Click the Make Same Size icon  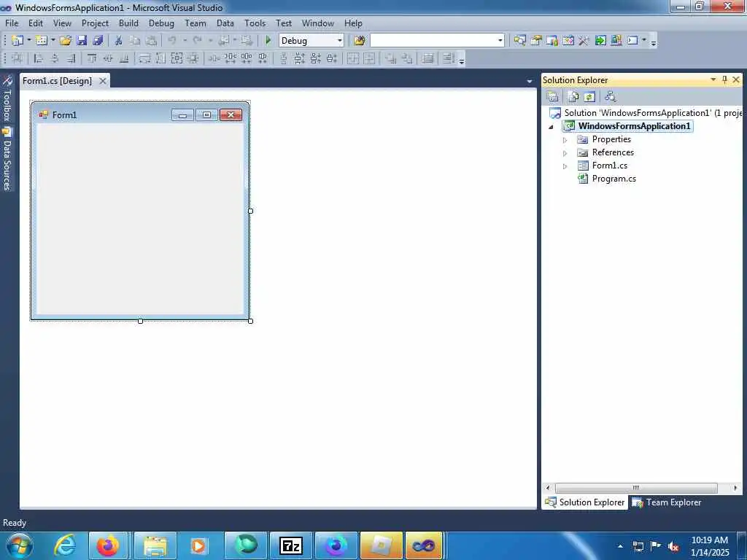point(177,58)
